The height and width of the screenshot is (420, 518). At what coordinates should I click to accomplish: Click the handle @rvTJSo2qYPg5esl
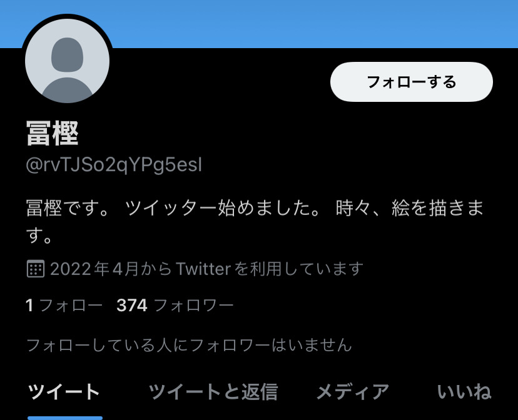[x=114, y=165]
